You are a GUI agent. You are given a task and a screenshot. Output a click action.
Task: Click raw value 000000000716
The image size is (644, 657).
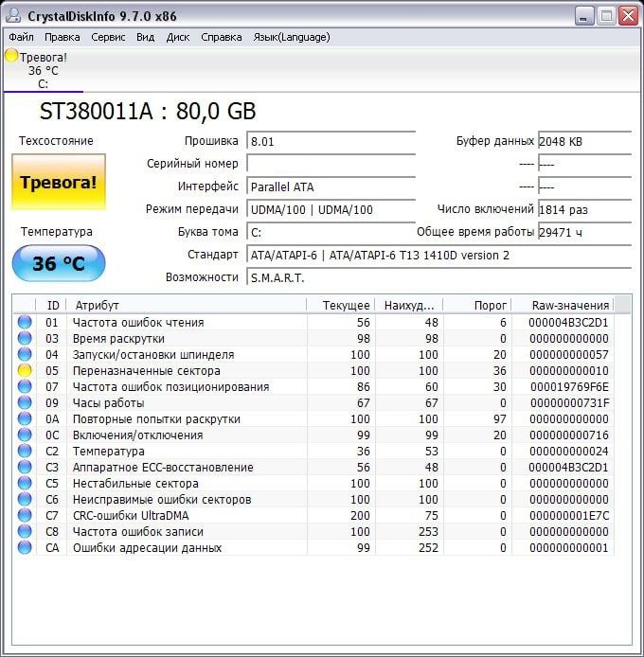(x=569, y=435)
